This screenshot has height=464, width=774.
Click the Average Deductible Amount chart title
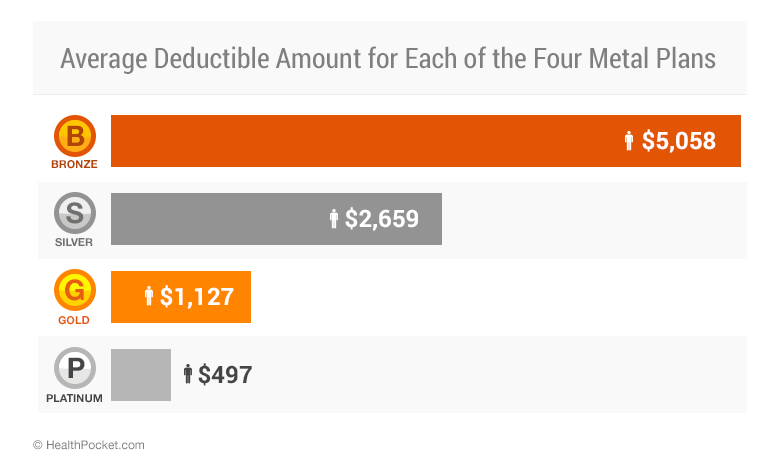(x=388, y=59)
